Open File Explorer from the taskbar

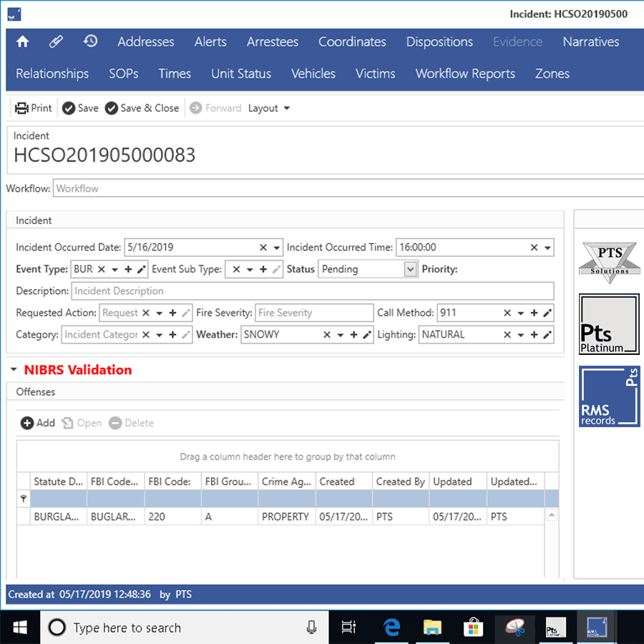click(x=432, y=628)
